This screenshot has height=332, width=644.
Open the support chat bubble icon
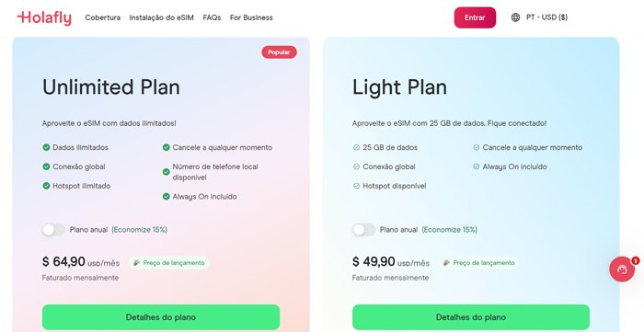pos(622,269)
